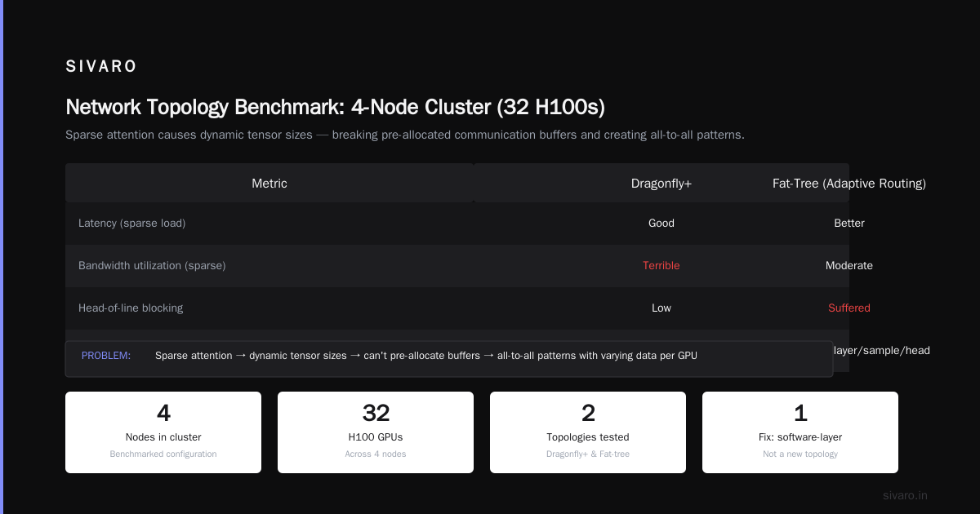Click the Low head-of-line blocking cell

coord(661,308)
